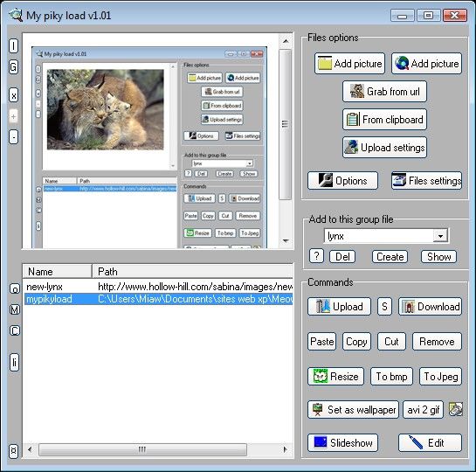Select the new-lynx row
476x472 pixels.
(158, 287)
